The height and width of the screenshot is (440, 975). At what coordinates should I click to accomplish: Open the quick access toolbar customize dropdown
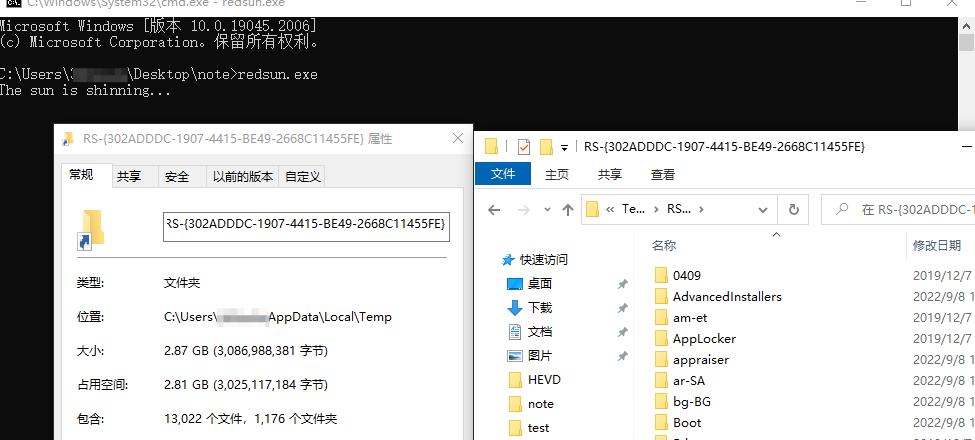click(565, 148)
